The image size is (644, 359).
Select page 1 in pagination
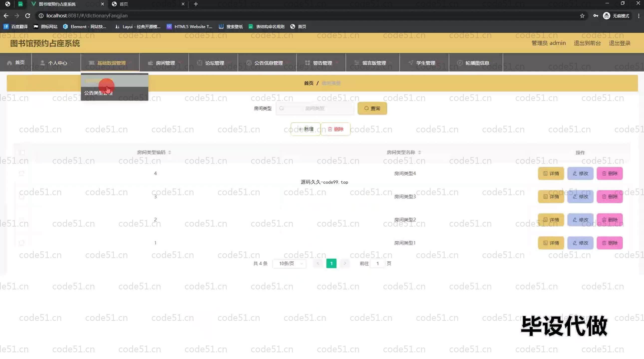click(x=331, y=264)
